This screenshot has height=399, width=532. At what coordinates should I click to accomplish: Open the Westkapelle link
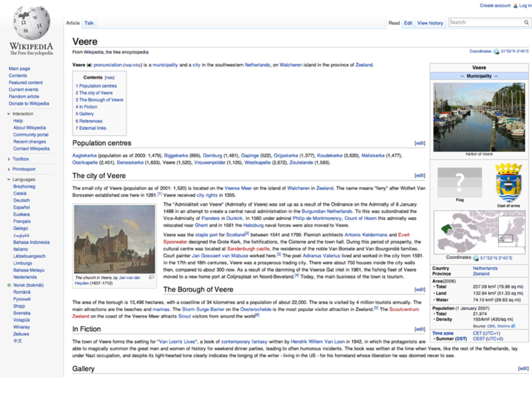(257, 163)
